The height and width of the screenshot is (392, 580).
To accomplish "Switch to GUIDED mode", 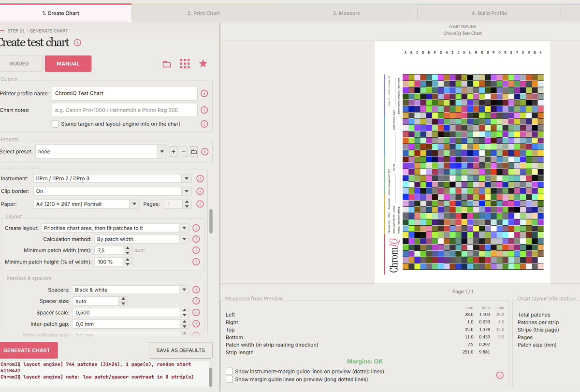I will coord(19,64).
